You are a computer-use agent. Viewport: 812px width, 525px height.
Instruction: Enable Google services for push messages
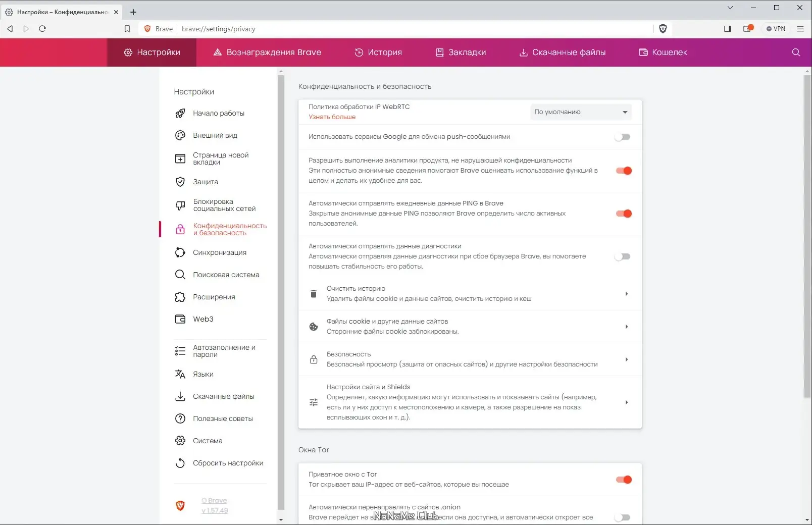[623, 136]
